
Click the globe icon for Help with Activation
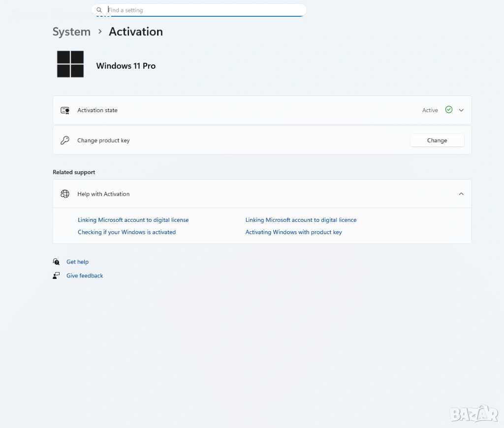(65, 194)
